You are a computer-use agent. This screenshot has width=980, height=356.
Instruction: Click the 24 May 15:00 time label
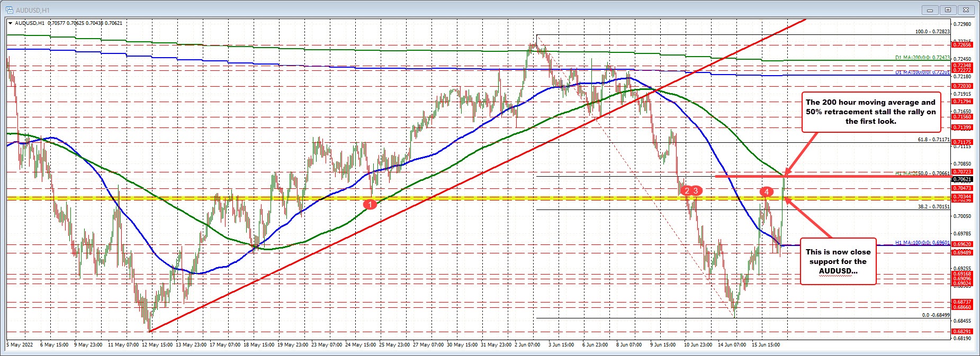pos(361,345)
